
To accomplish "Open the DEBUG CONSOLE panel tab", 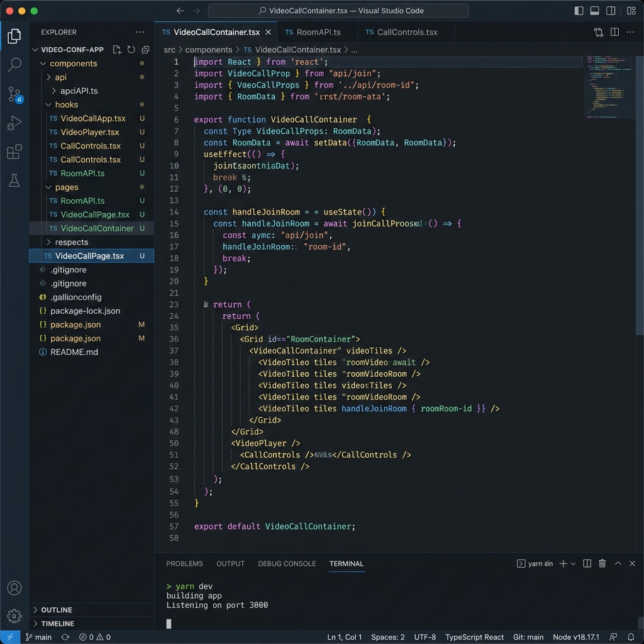I will coord(286,563).
